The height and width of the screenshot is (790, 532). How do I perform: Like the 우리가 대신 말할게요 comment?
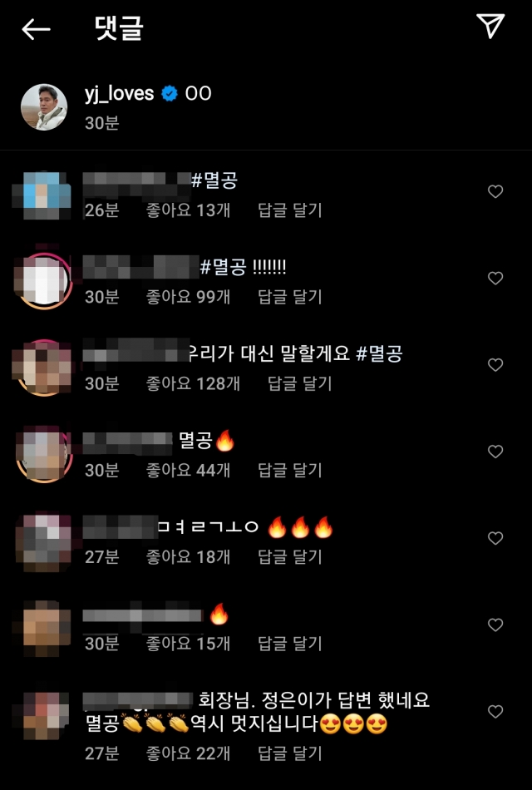pyautogui.click(x=495, y=364)
